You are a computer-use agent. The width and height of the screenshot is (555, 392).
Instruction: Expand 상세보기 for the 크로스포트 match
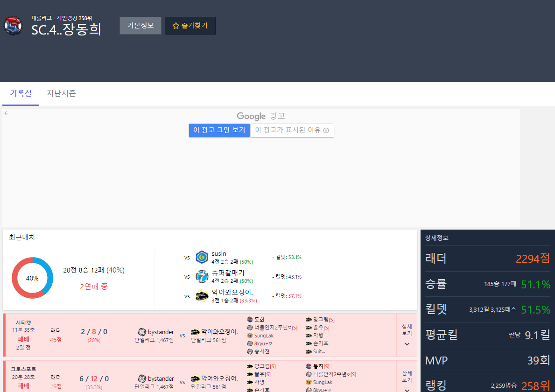coord(407,379)
